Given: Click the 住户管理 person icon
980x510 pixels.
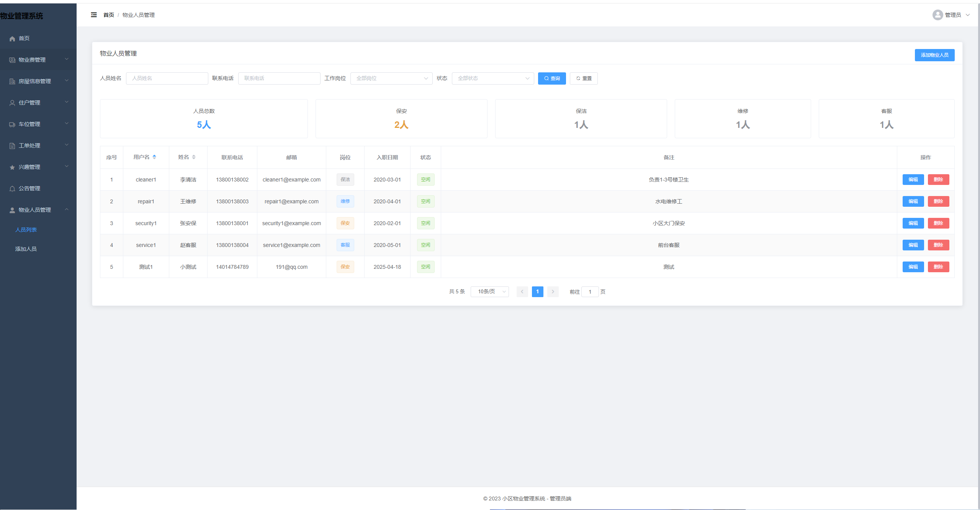Looking at the screenshot, I should pyautogui.click(x=12, y=103).
